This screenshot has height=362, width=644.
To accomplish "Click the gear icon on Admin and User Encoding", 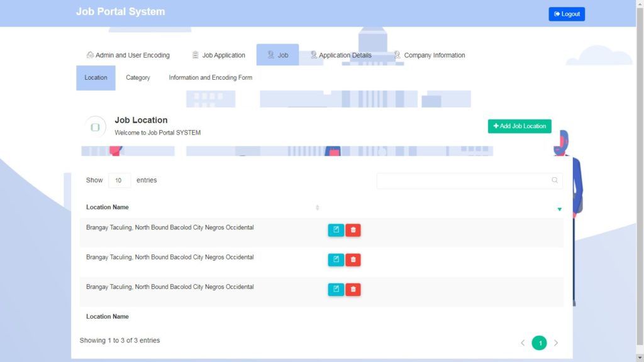I will pyautogui.click(x=89, y=55).
